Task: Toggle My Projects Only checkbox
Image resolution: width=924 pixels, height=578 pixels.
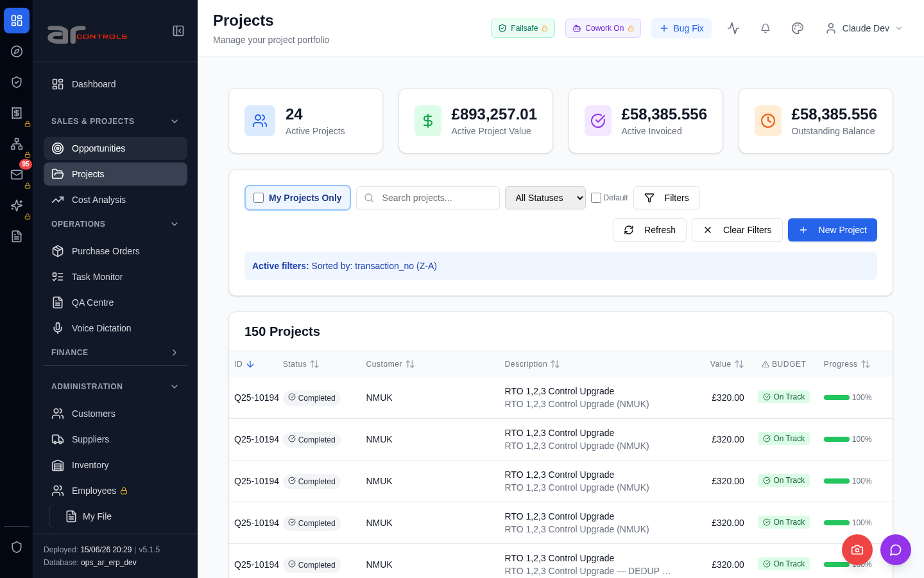Action: (x=259, y=198)
